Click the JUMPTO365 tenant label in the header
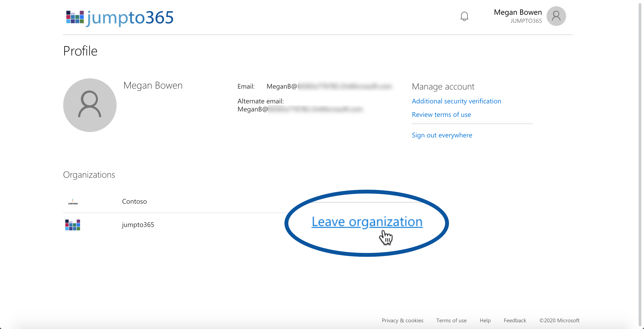 coord(526,21)
